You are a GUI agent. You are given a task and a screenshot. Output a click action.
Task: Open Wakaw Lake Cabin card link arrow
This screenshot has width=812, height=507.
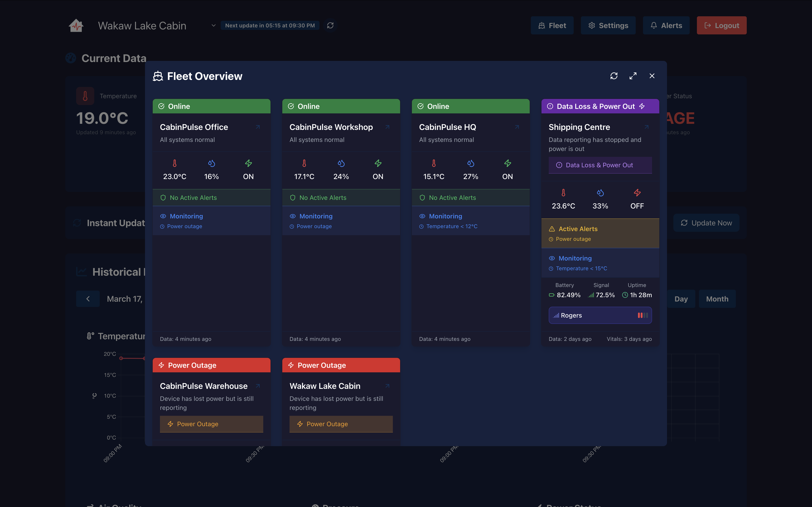[x=387, y=386]
